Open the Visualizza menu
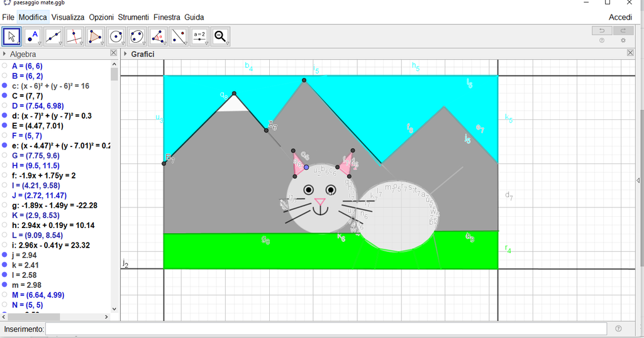 67,17
